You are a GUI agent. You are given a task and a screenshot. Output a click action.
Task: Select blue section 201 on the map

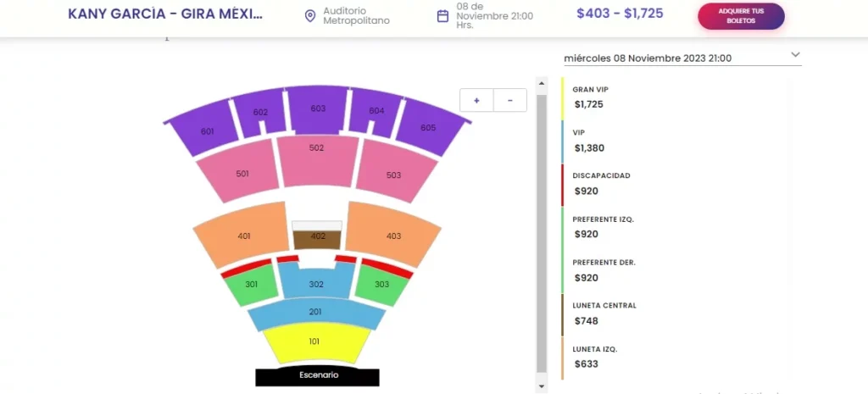[315, 313]
